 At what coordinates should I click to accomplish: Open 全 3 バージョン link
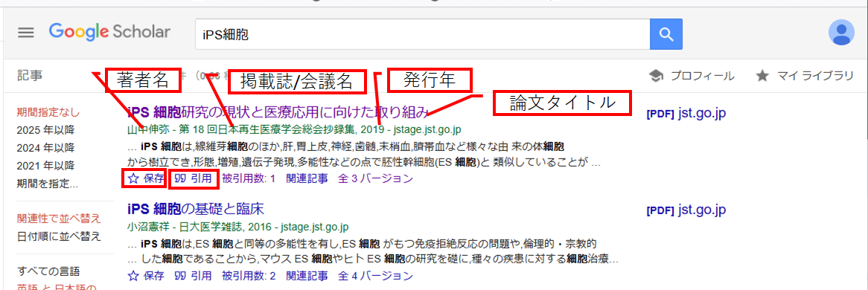point(375,178)
